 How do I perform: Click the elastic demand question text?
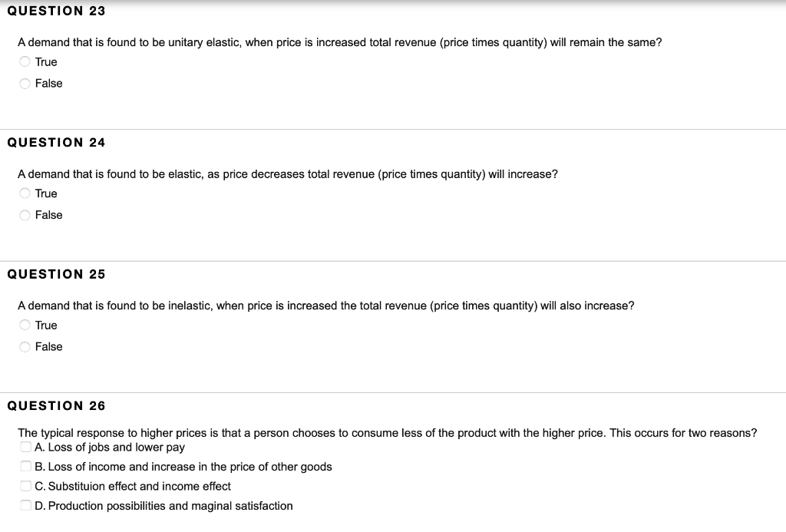click(287, 173)
